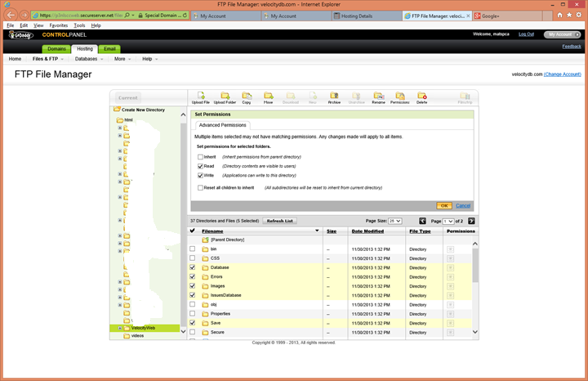Screen dimensions: 588x381
Task: Click the Filmstrip view icon
Action: pos(465,96)
